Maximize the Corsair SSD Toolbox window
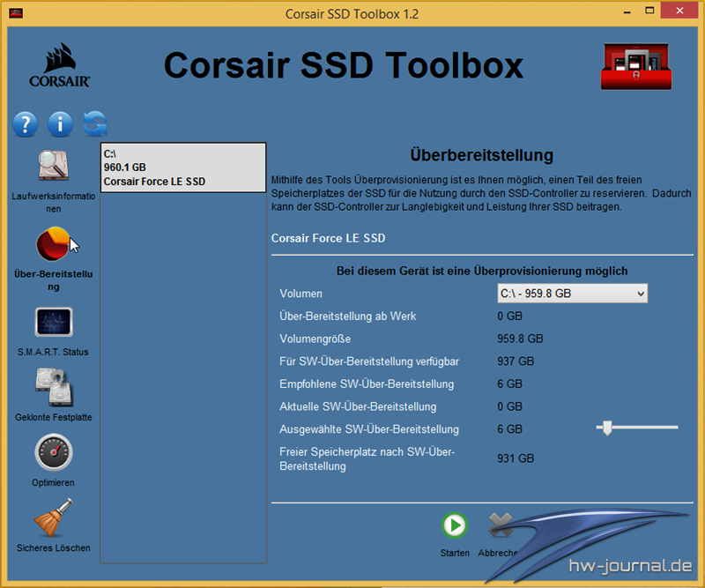 (x=649, y=11)
